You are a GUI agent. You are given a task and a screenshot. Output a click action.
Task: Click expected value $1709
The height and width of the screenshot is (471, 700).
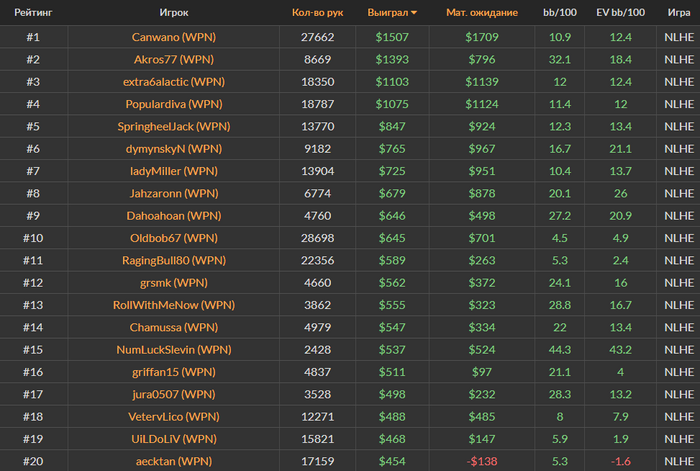pos(482,37)
